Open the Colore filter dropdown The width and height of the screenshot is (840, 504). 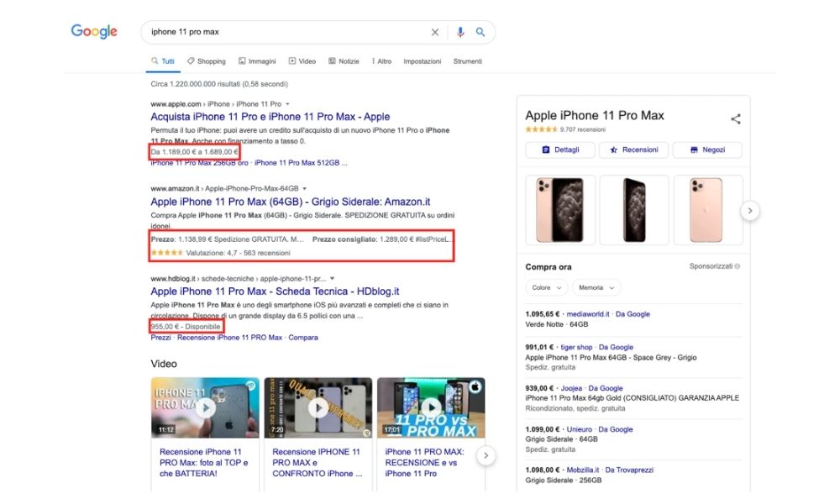coord(547,287)
